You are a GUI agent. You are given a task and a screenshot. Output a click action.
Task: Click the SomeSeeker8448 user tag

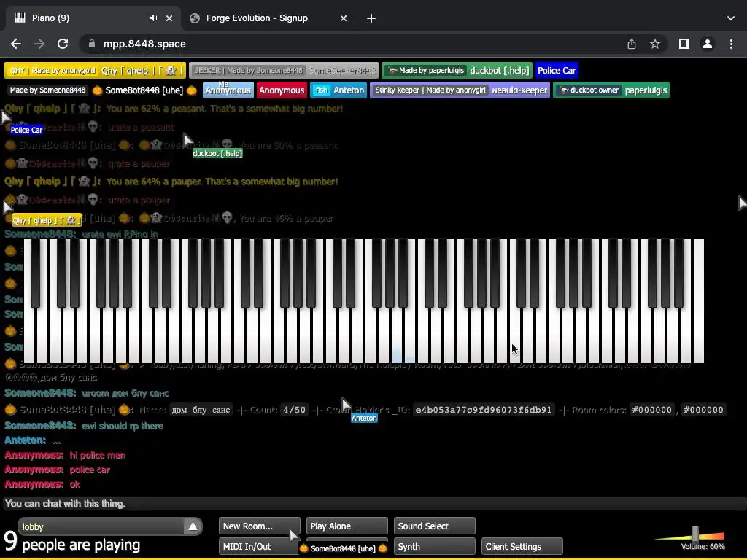tap(284, 71)
